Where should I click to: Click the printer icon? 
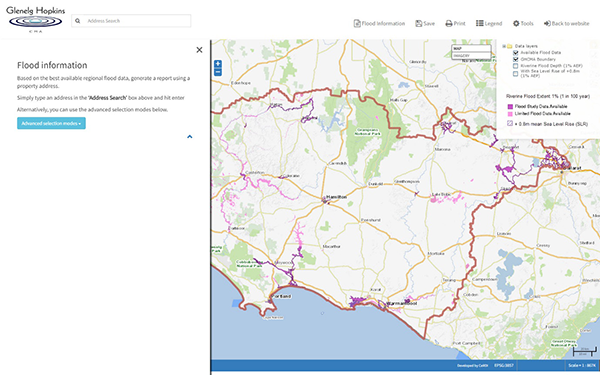tap(449, 24)
